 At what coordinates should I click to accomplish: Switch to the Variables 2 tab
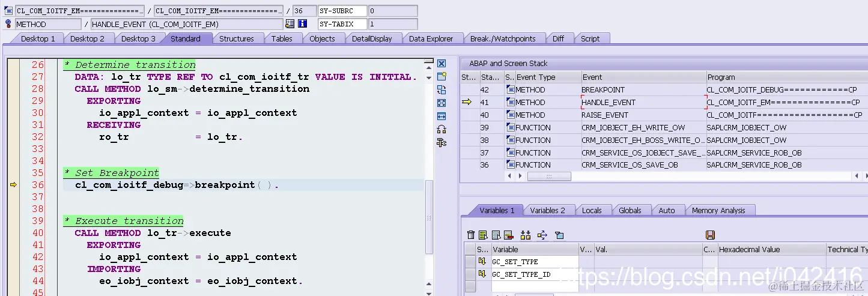(x=547, y=210)
